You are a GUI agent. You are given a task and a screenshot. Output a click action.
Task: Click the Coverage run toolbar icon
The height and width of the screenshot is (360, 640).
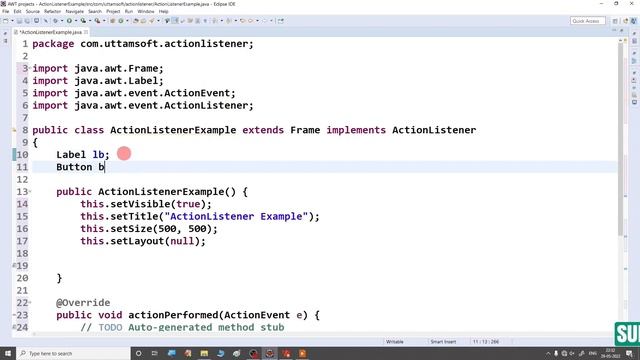(x=83, y=21)
